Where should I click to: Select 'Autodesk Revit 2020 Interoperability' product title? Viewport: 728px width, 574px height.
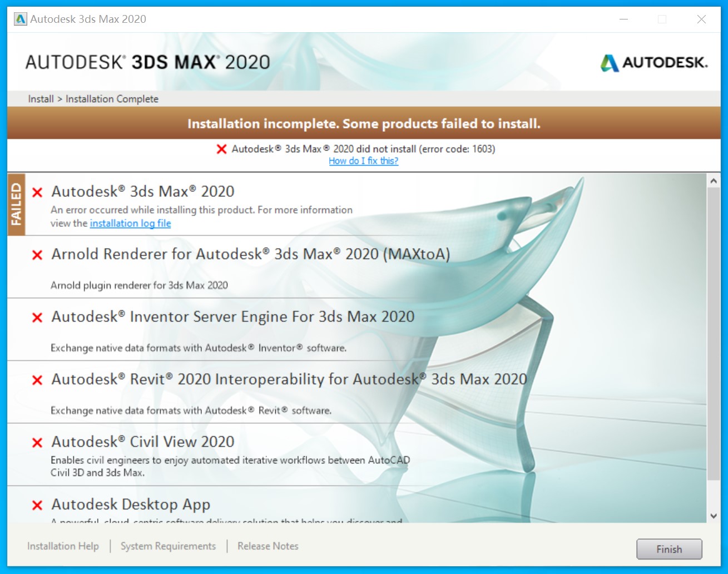pos(289,379)
